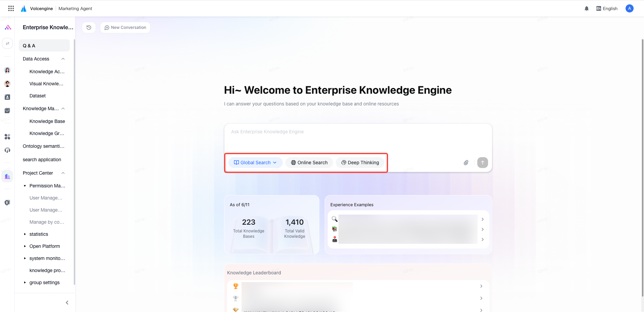Screen dimensions: 644x312
Task: Open the Knowledge Base menu item
Action: pos(47,121)
